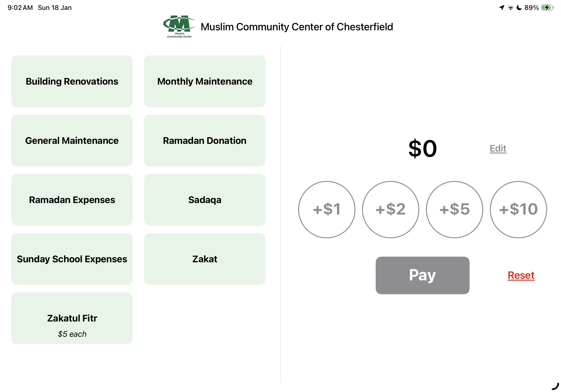The width and height of the screenshot is (561, 392).
Task: Select Sunday School Expenses category
Action: (72, 259)
